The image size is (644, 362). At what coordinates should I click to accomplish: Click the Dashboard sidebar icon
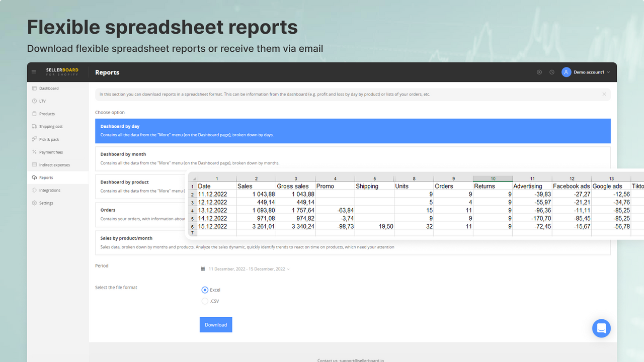click(x=34, y=88)
